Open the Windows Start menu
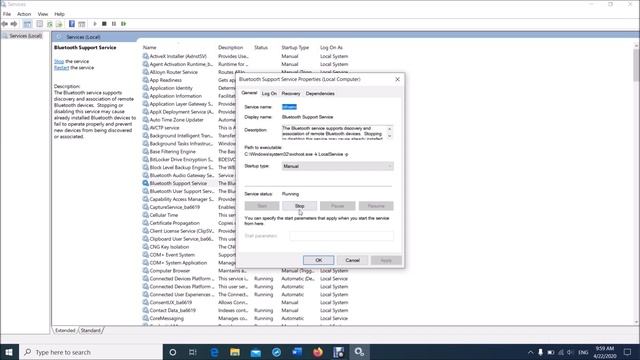The image size is (640, 360). click(9, 352)
